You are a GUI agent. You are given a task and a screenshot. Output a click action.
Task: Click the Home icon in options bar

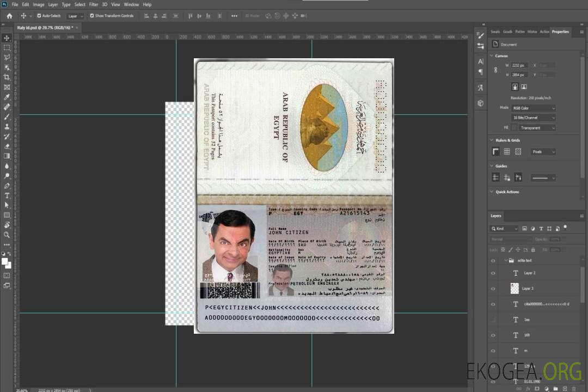(x=9, y=16)
